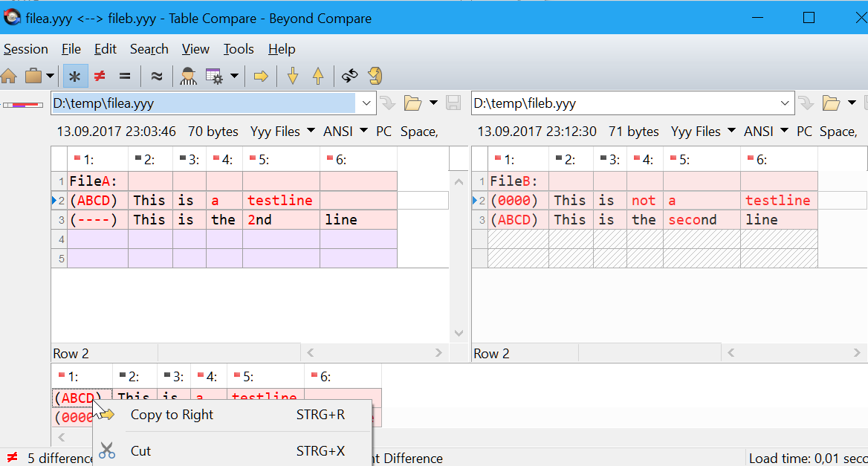Select right cell second in row 3
This screenshot has width=868, height=466.
pos(702,220)
